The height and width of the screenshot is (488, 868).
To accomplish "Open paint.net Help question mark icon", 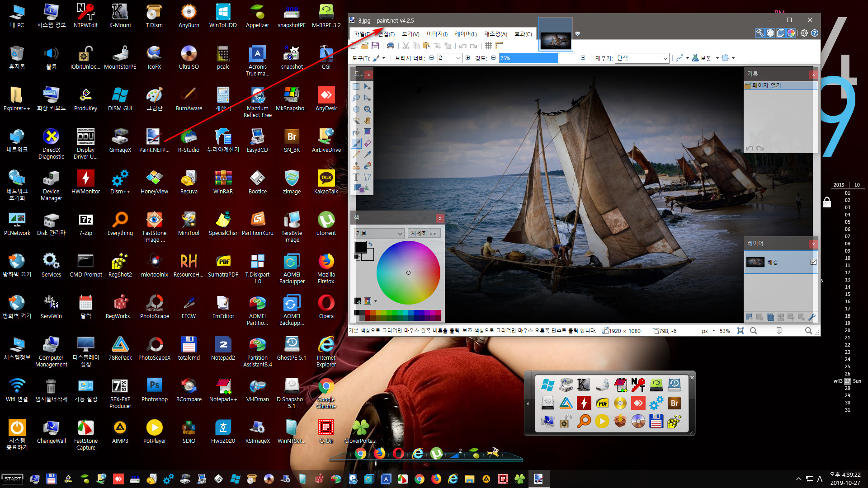I will (814, 33).
